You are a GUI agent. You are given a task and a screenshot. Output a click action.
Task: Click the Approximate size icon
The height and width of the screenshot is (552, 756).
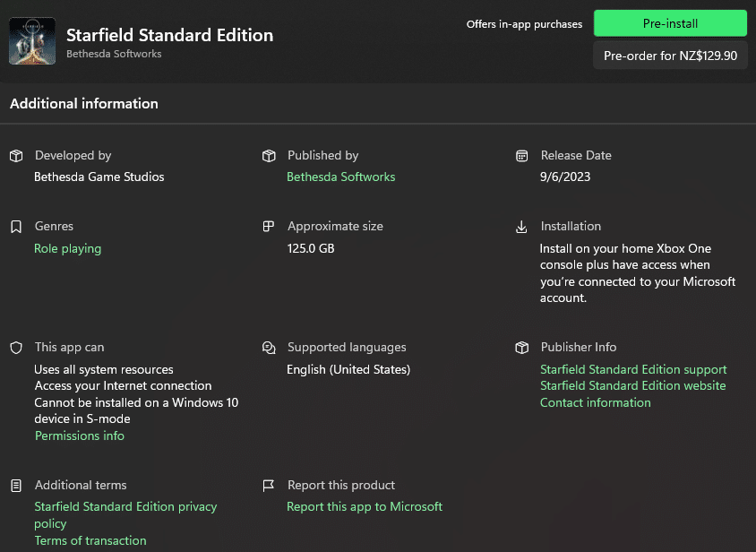269,227
